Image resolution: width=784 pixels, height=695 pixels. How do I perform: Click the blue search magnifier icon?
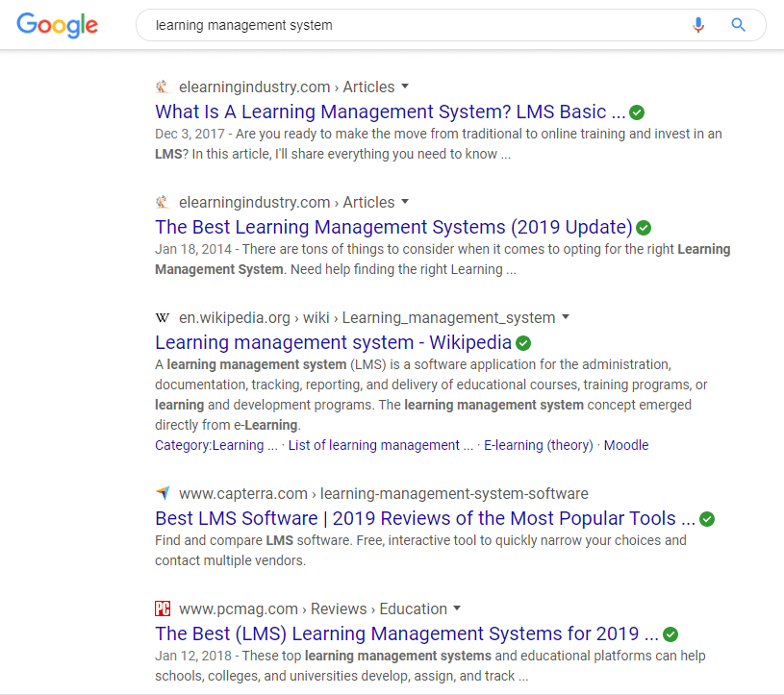pos(738,24)
